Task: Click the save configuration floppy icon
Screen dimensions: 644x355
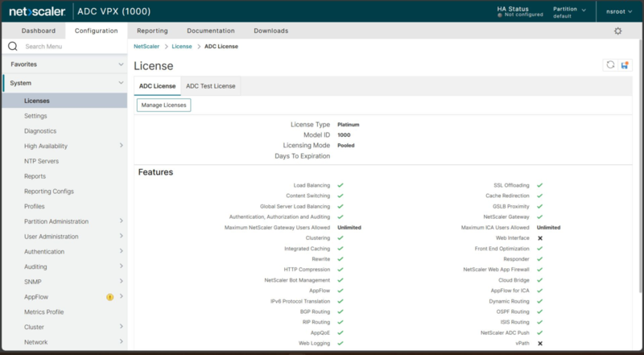Action: 625,65
